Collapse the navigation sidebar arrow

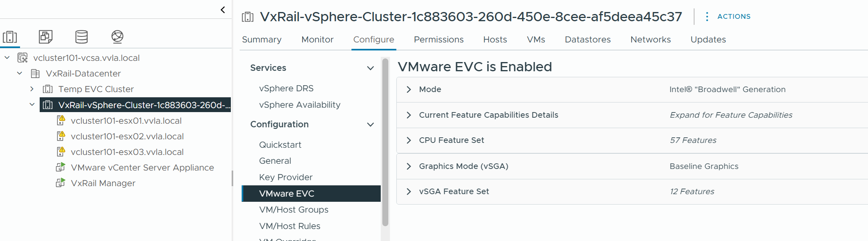point(223,10)
